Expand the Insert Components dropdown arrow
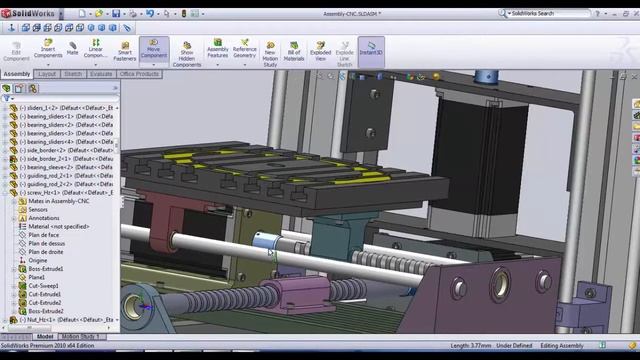This screenshot has height=360, width=640. click(48, 65)
